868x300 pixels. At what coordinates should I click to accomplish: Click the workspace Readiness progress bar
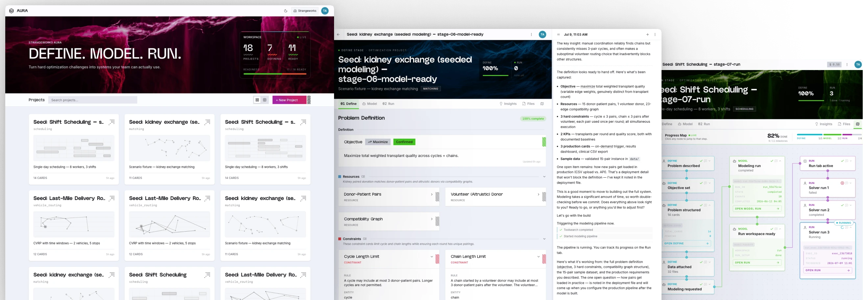(275, 74)
